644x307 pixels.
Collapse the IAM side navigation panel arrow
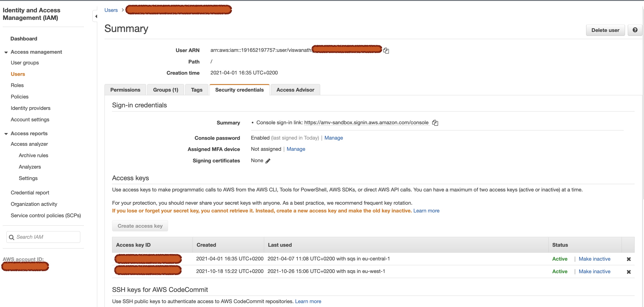coord(96,16)
